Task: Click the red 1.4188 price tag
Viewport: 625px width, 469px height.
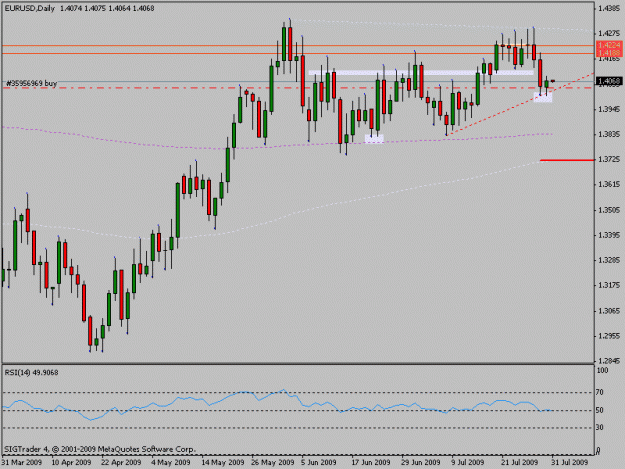Action: tap(609, 53)
